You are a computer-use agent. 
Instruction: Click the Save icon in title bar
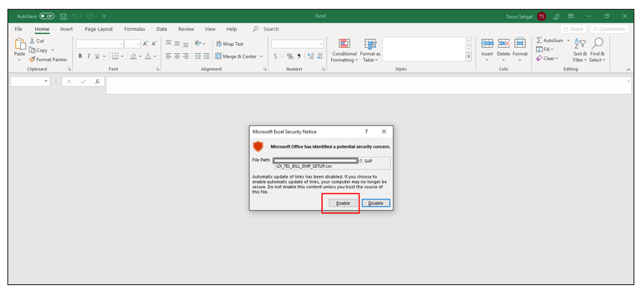point(63,16)
